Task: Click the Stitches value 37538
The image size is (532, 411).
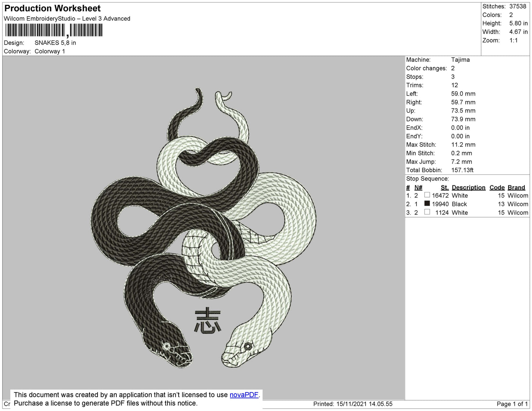Action: pos(518,6)
